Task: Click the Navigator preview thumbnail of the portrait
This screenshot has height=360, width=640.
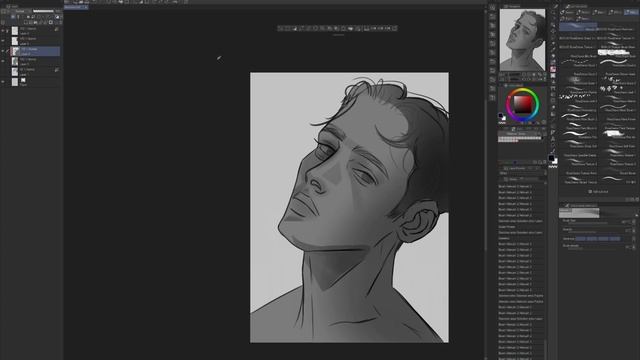Action: pos(522,40)
